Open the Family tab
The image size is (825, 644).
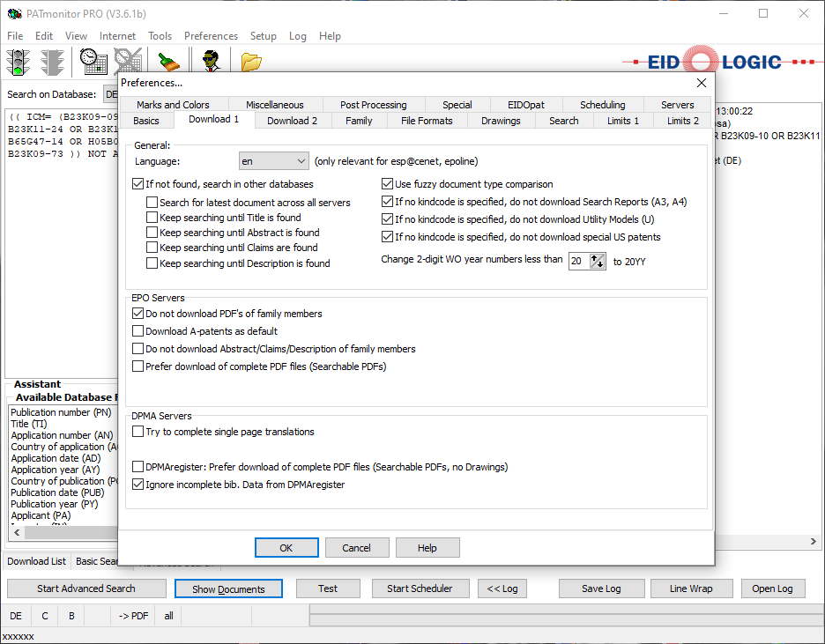point(359,121)
